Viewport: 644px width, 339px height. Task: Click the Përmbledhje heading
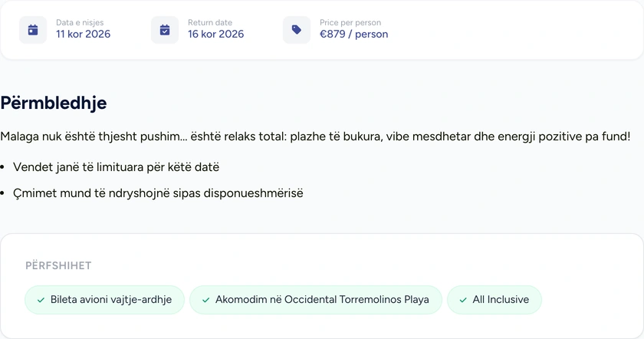tap(54, 103)
